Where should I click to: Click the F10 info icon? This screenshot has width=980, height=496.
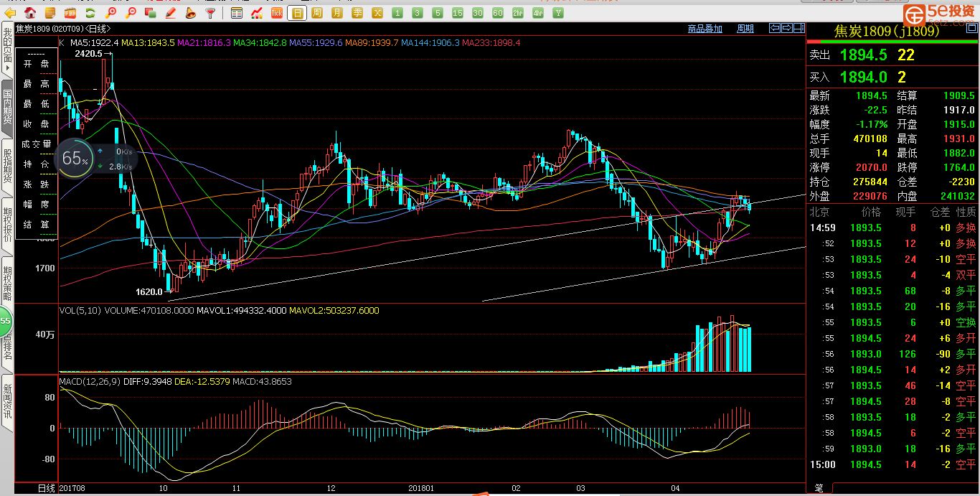tap(70, 13)
